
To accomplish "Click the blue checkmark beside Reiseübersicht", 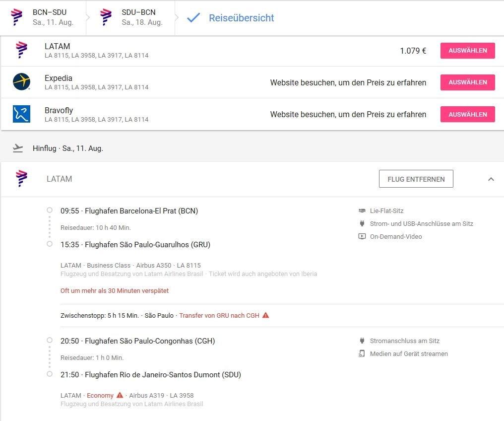I will pos(193,18).
